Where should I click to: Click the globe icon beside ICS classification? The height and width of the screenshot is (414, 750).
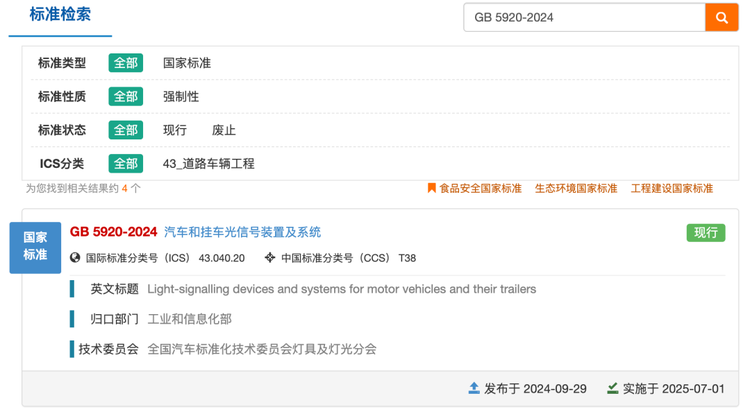coord(75,258)
